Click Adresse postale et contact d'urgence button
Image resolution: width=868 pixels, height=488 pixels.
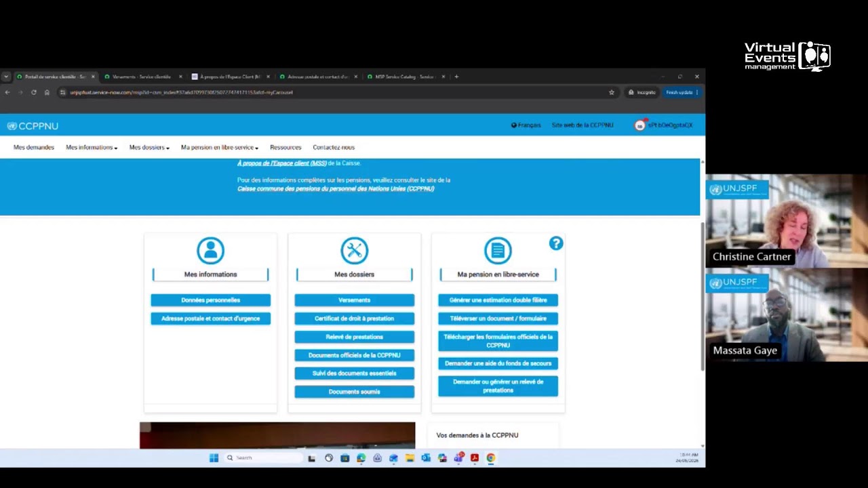click(210, 319)
